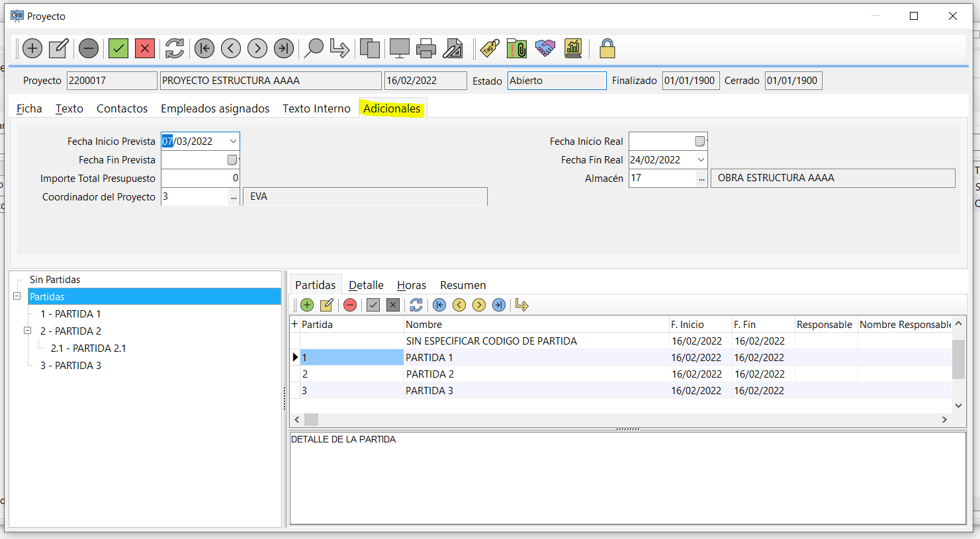
Task: Cancel changes with the red X icon
Action: (x=145, y=48)
